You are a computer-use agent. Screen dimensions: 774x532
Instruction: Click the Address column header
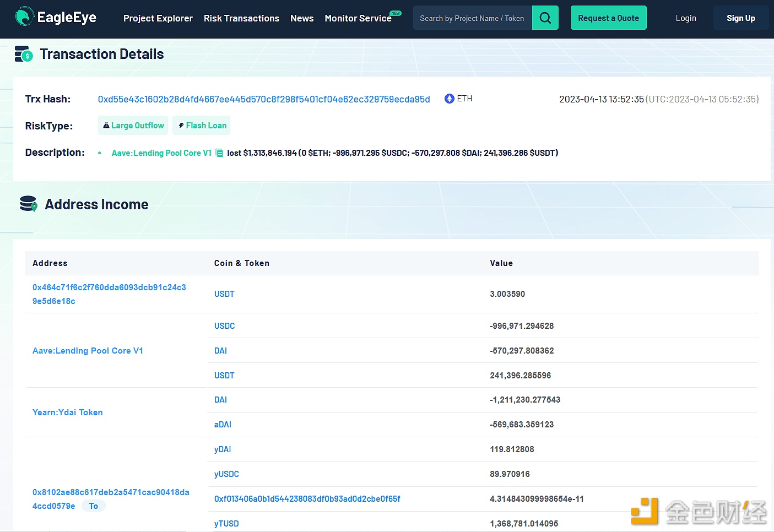click(x=50, y=263)
